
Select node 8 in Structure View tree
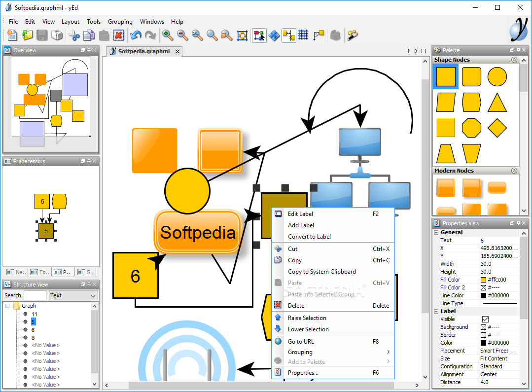[33, 338]
